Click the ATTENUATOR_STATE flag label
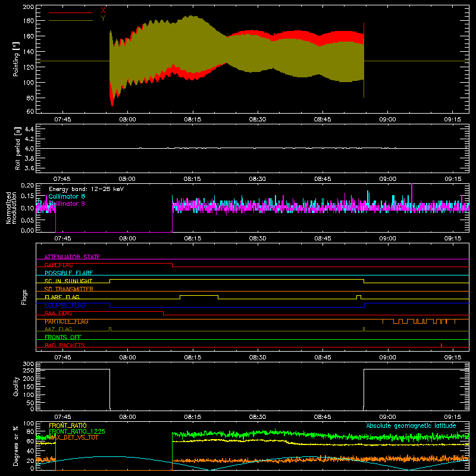The height and width of the screenshot is (476, 476). [x=72, y=257]
